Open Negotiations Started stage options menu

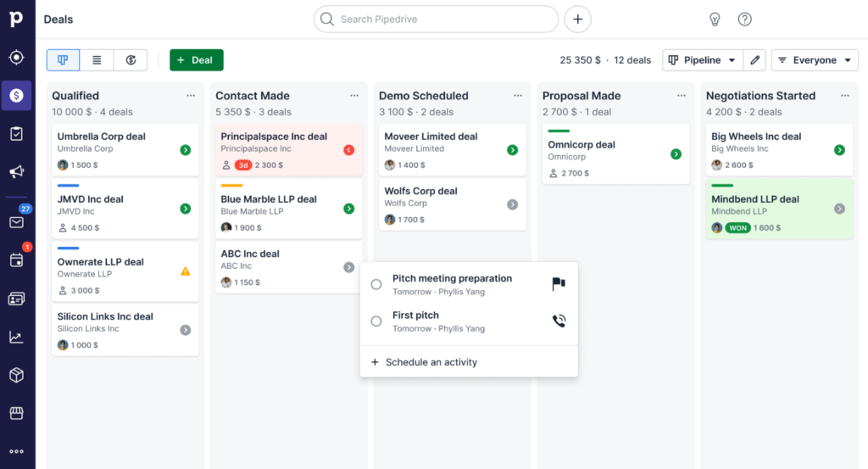coord(845,96)
